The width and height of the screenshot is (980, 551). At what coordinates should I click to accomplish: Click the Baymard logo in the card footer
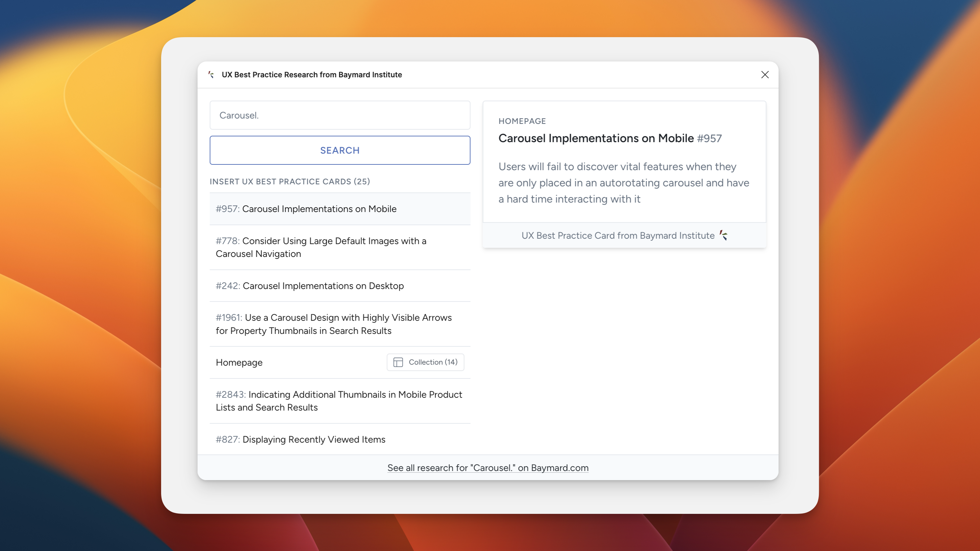(x=724, y=235)
